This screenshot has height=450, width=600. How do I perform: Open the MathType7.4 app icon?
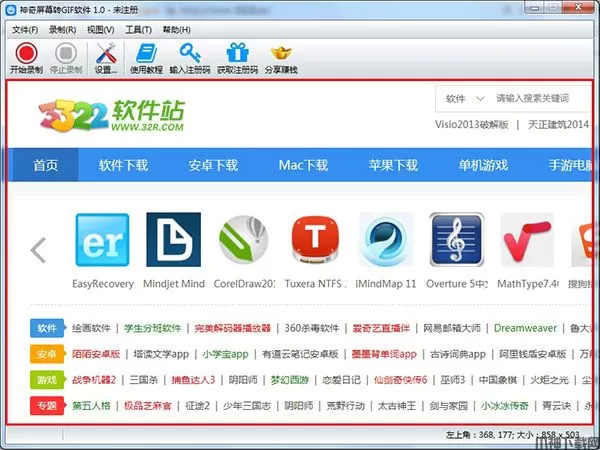(x=527, y=240)
